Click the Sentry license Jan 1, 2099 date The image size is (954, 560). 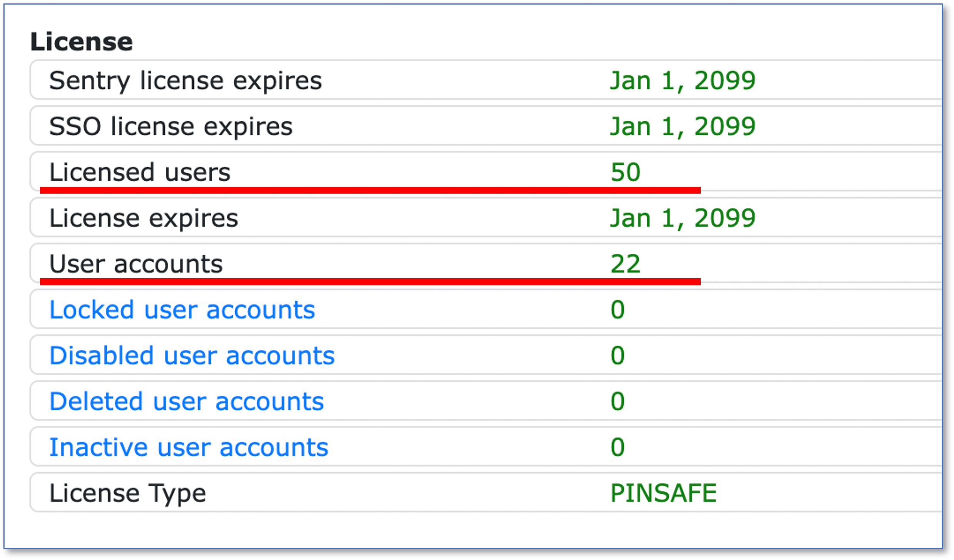(x=683, y=81)
